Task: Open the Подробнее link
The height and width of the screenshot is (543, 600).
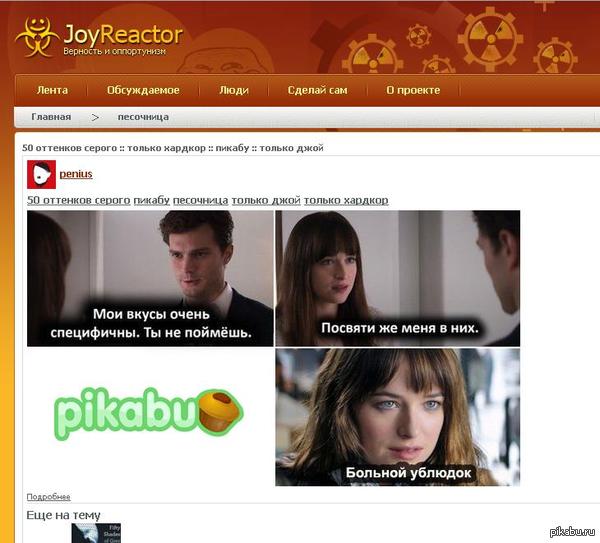Action: tap(48, 497)
